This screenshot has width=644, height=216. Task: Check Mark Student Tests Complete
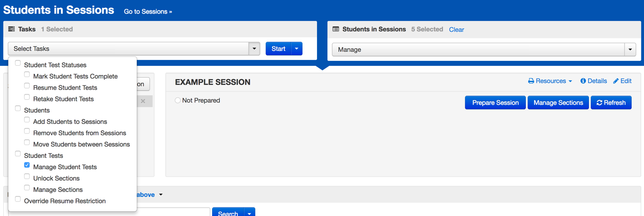27,74
